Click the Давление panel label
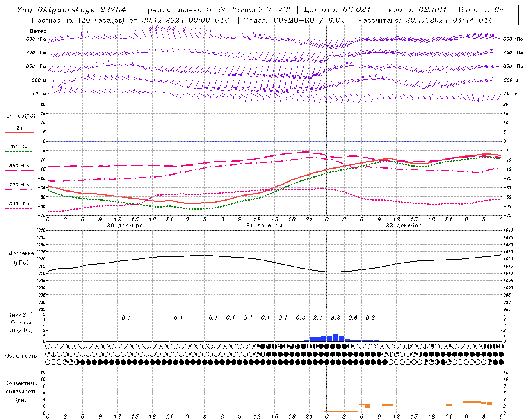The height and width of the screenshot is (420, 525). coord(21,253)
